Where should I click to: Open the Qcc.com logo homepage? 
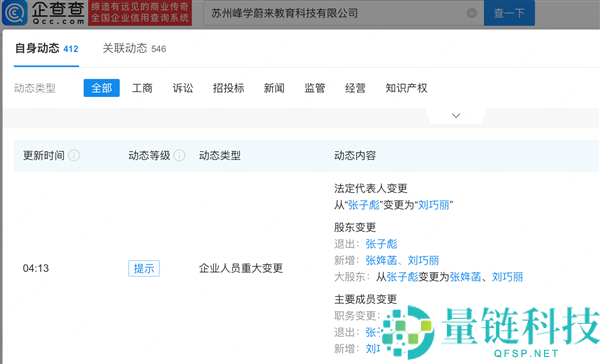[x=43, y=13]
